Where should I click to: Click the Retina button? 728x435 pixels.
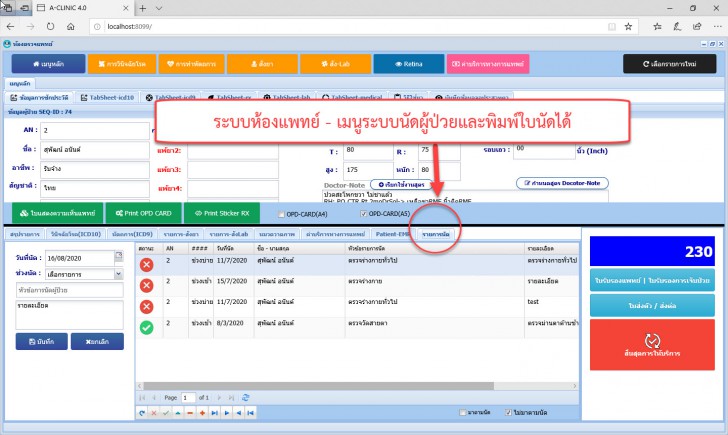pos(409,64)
